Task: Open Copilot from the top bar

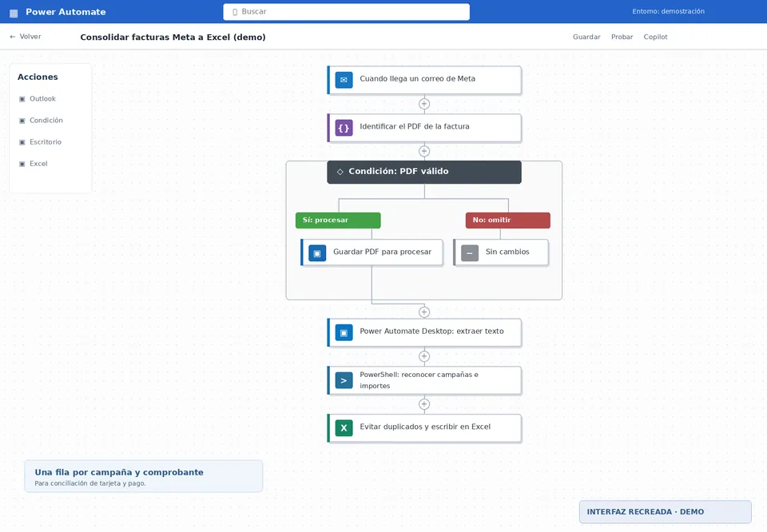Action: pyautogui.click(x=655, y=37)
